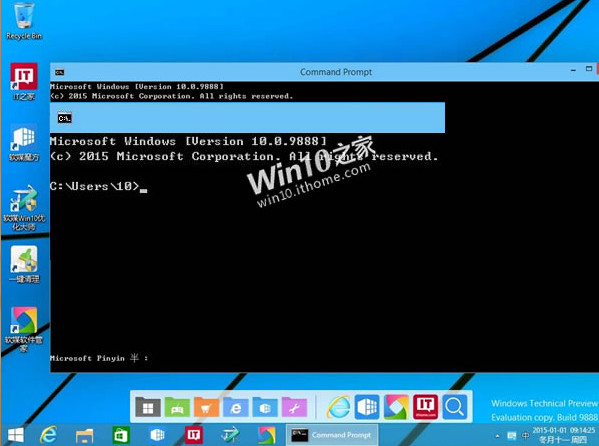
Task: Launch the 软媒软件管家 desktop shortcut
Action: coord(24,329)
